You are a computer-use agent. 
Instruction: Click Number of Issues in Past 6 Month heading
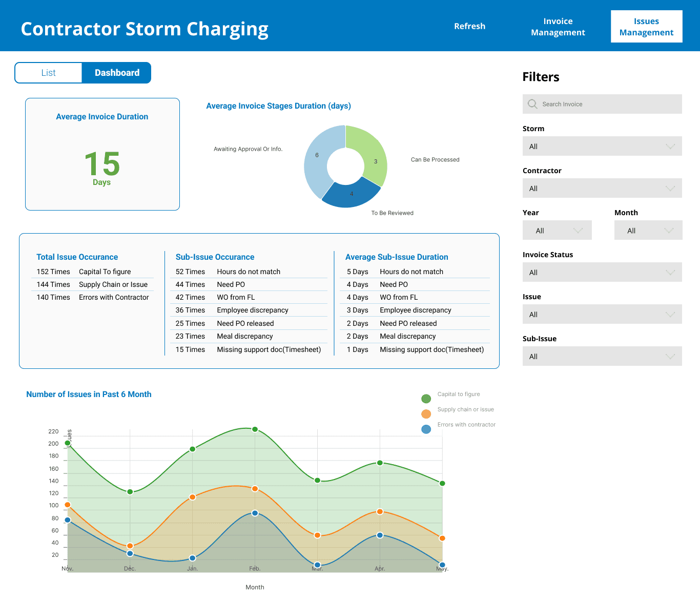point(89,394)
